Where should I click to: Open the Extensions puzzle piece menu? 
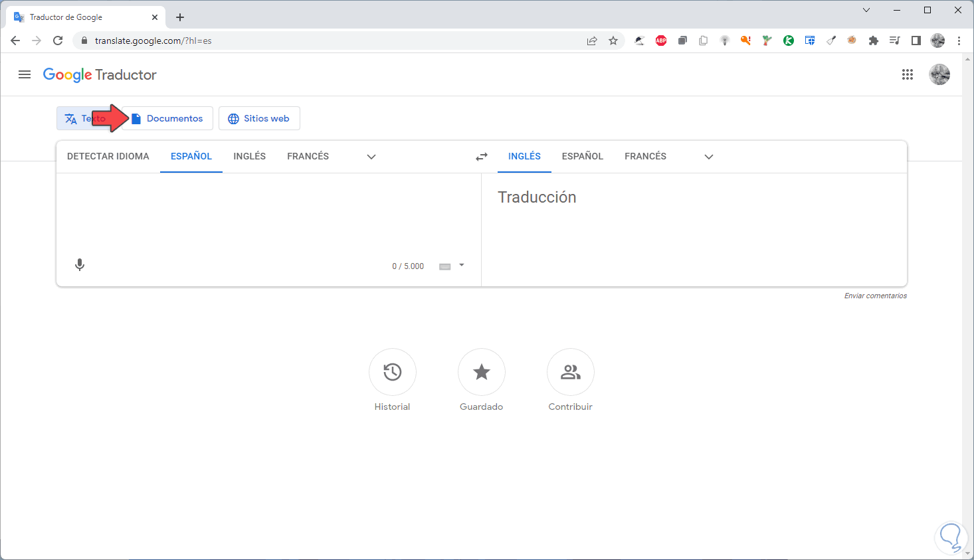click(874, 41)
